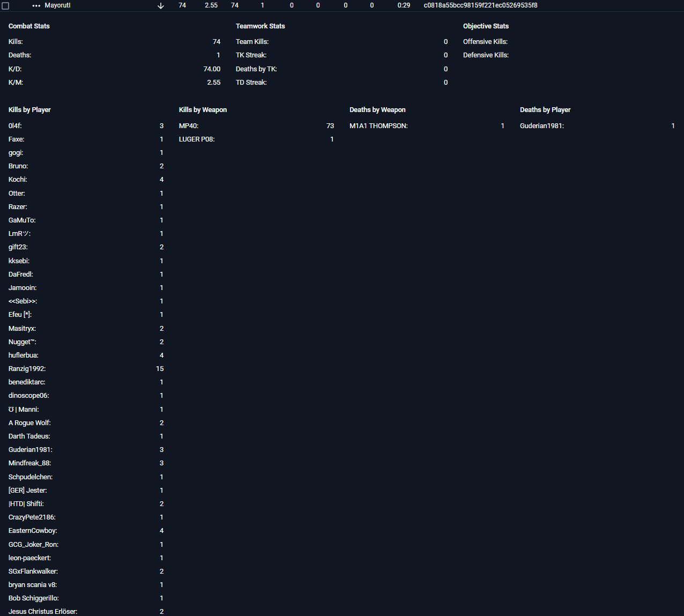Click the Teamwork Stats heading

point(260,26)
